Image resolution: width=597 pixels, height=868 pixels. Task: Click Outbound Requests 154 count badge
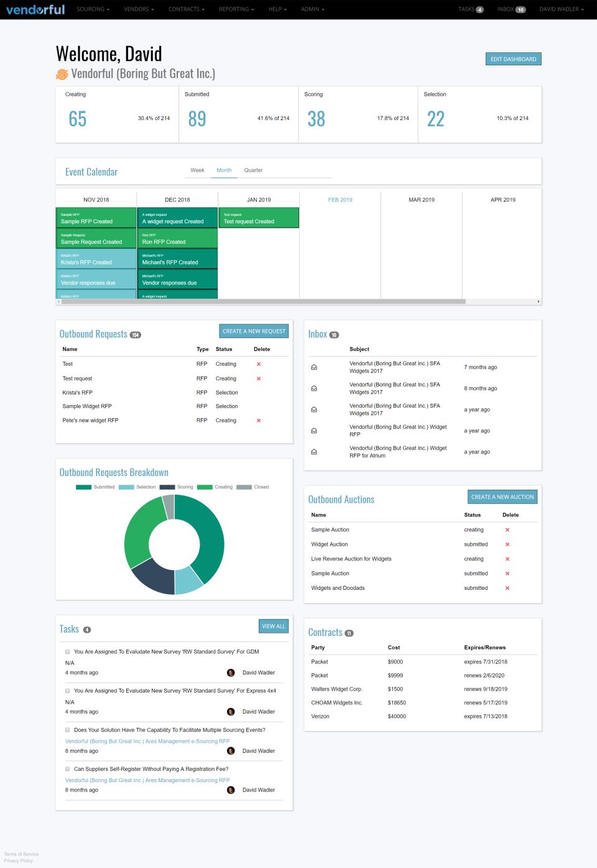tap(135, 335)
